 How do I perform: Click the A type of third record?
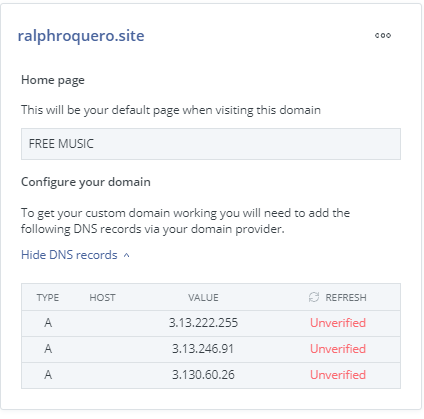pos(48,375)
